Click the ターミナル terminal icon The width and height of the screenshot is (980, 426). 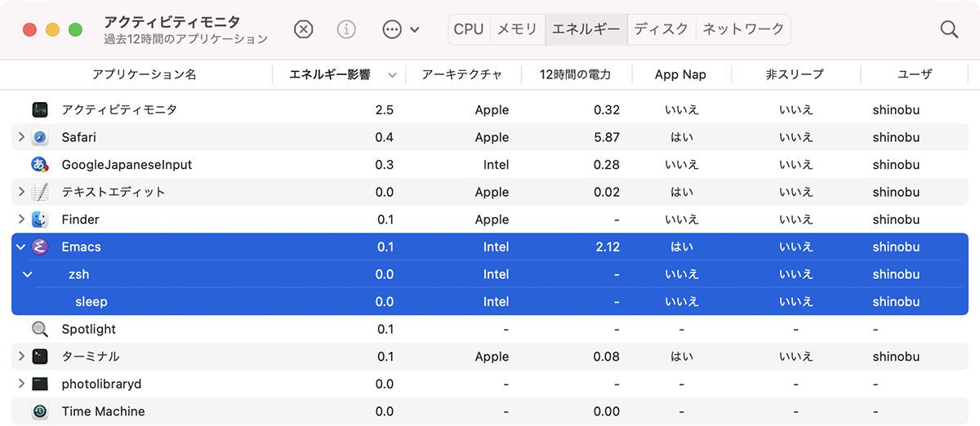40,357
